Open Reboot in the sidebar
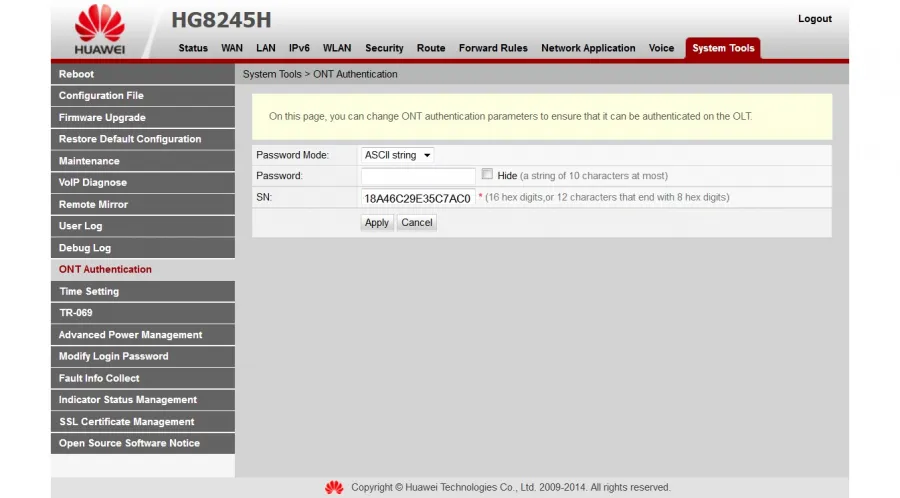The image size is (900, 498). pyautogui.click(x=143, y=74)
